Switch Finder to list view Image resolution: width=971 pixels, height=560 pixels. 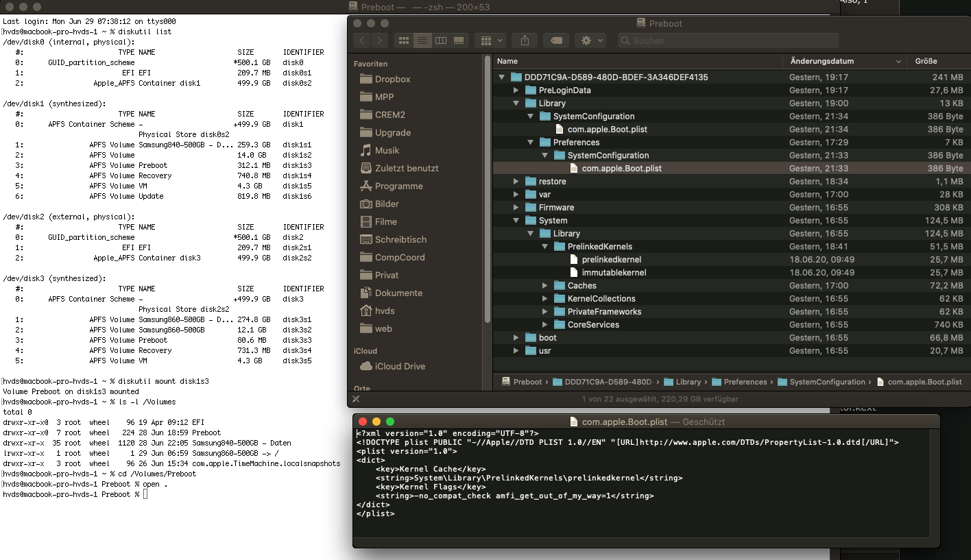(422, 40)
